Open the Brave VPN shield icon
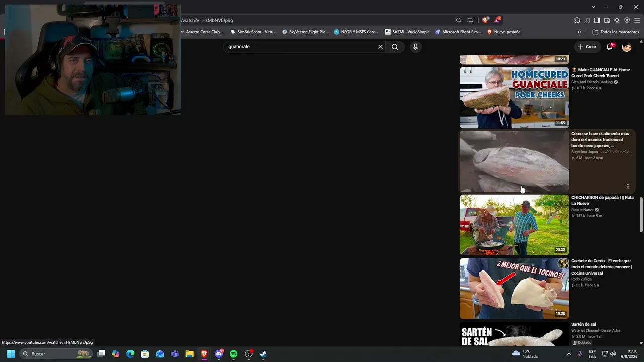644x362 pixels. [x=627, y=20]
